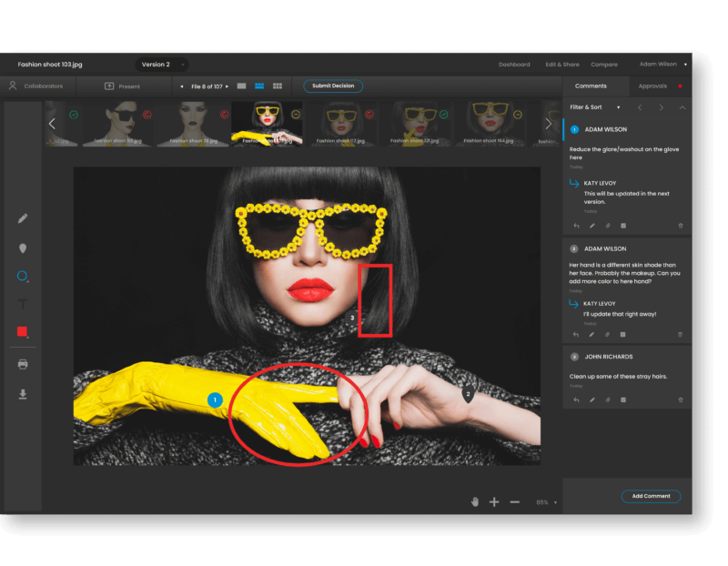Open the Dashboard menu item
The width and height of the screenshot is (728, 566).
pos(514,64)
